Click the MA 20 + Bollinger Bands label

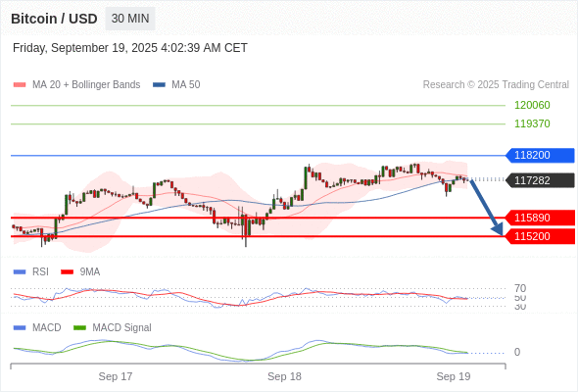[86, 85]
